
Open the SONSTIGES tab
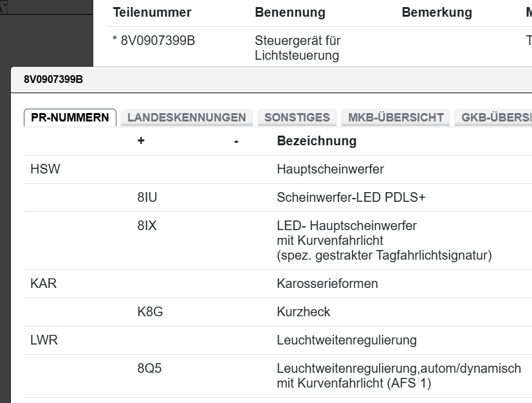point(297,118)
